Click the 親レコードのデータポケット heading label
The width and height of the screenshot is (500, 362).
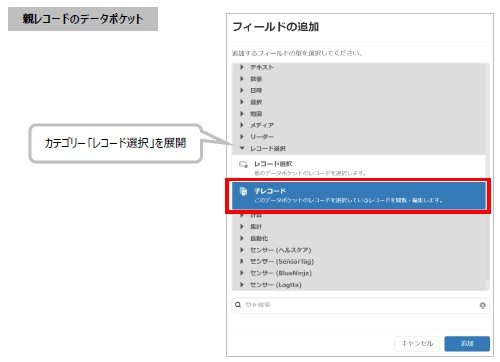click(83, 19)
